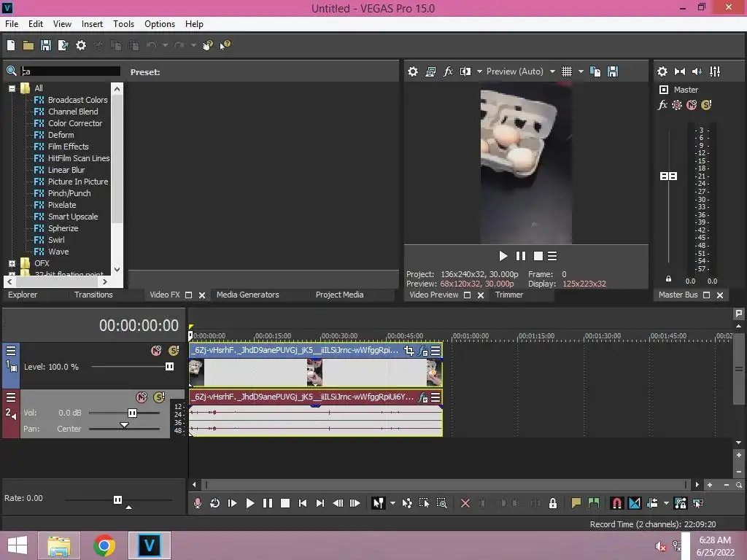Viewport: 747px width, 560px height.
Task: Switch to the Transitions tab
Action: point(93,295)
